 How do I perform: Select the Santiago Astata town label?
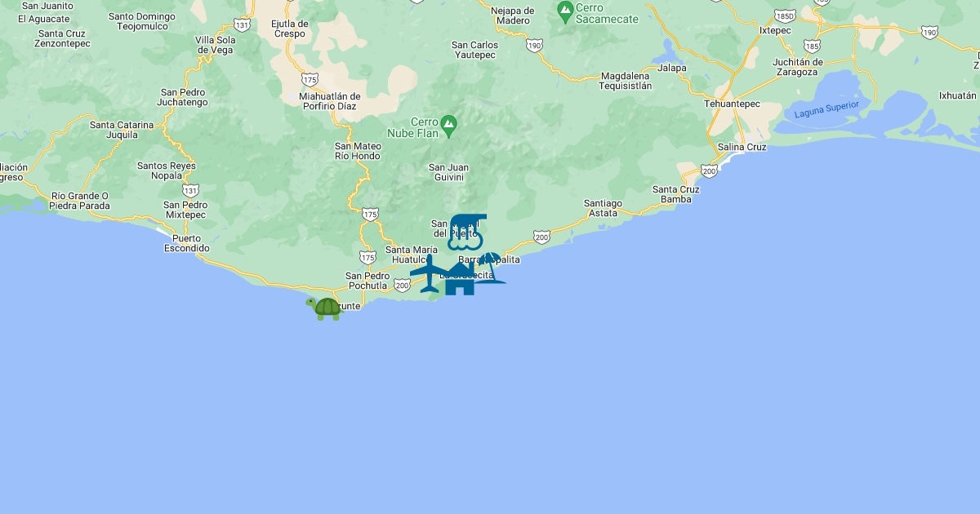[603, 208]
